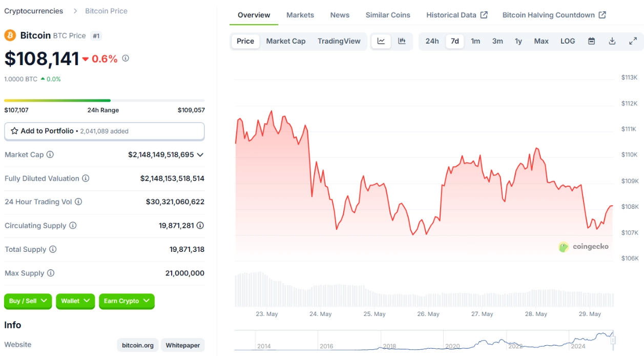Click the 21,000,000 max supply value
The height and width of the screenshot is (356, 644).
point(185,273)
